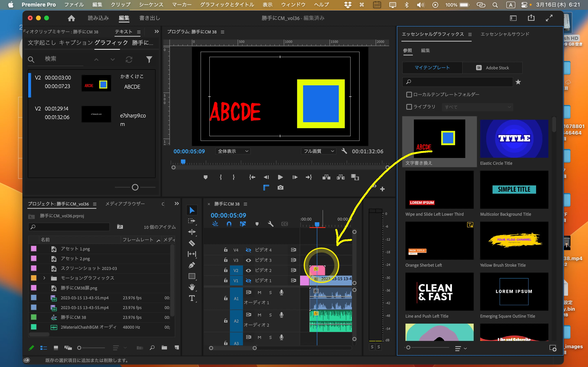588x367 pixels.
Task: Enable the ライブラリ checkbox
Action: pyautogui.click(x=409, y=107)
